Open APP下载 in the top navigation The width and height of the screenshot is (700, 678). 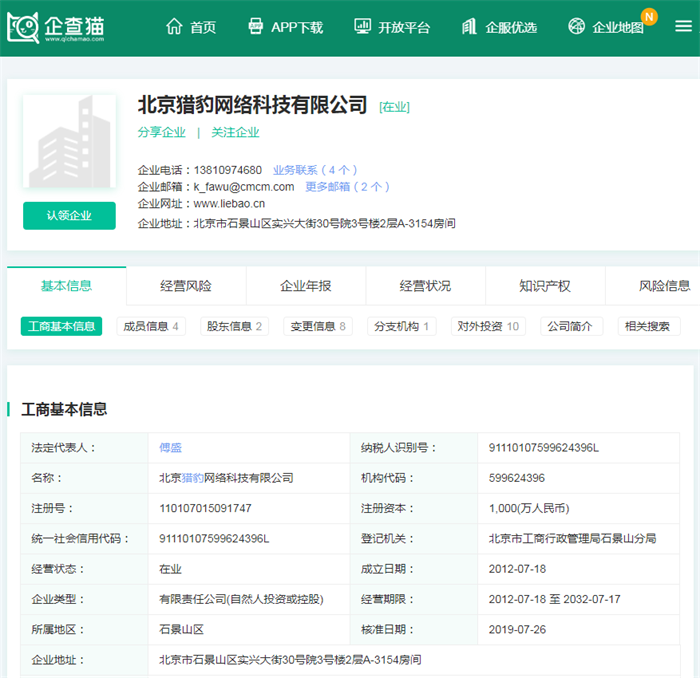pyautogui.click(x=297, y=27)
